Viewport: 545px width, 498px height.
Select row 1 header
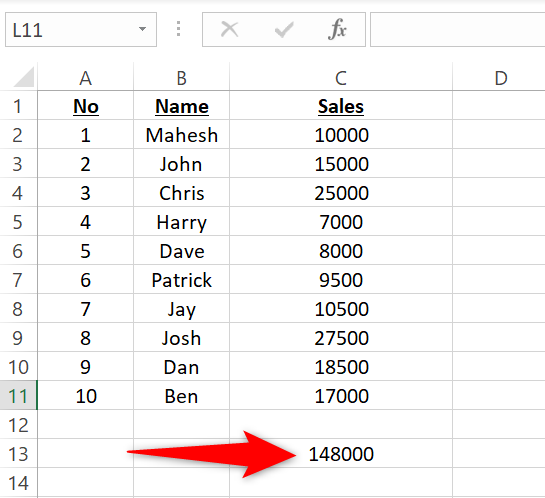18,106
